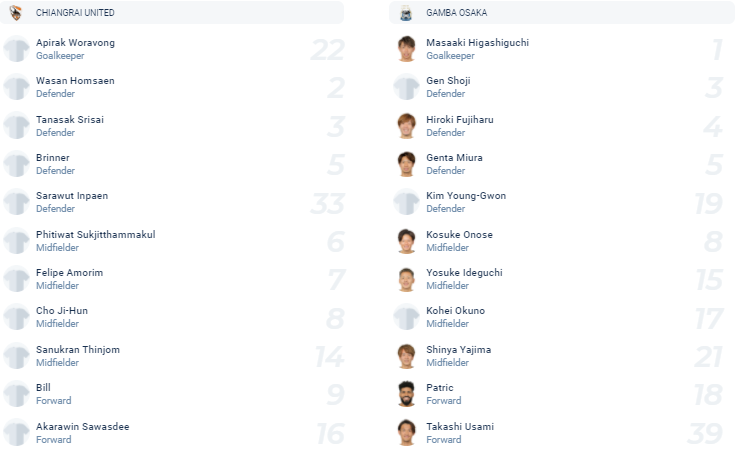Click the Gamba Osaka club logo
This screenshot has height=452, width=735.
pos(406,13)
